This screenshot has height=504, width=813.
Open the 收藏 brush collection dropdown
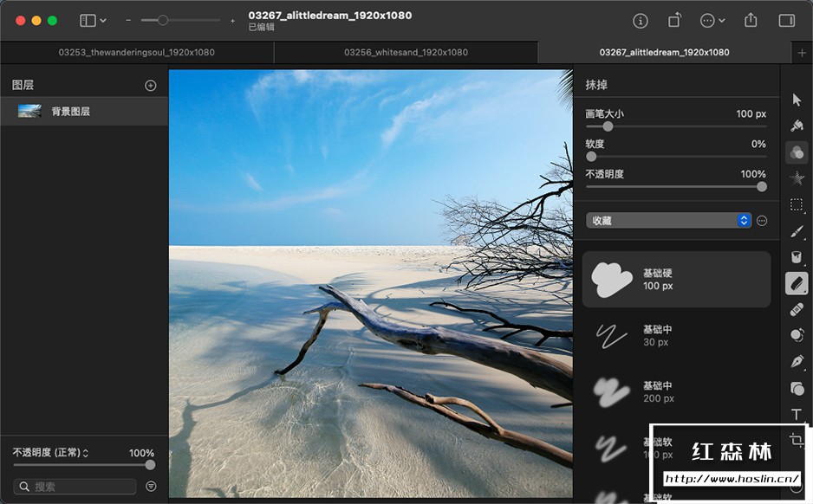coord(667,220)
